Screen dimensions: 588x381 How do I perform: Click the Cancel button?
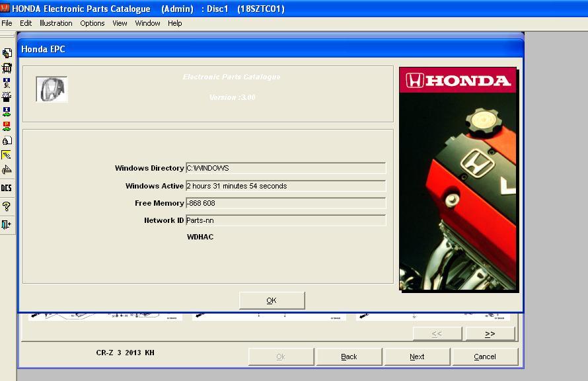pyautogui.click(x=485, y=357)
